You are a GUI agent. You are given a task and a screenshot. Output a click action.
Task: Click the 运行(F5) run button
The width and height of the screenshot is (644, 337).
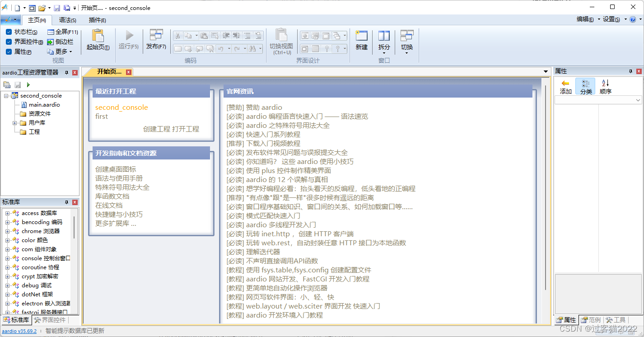(x=129, y=41)
